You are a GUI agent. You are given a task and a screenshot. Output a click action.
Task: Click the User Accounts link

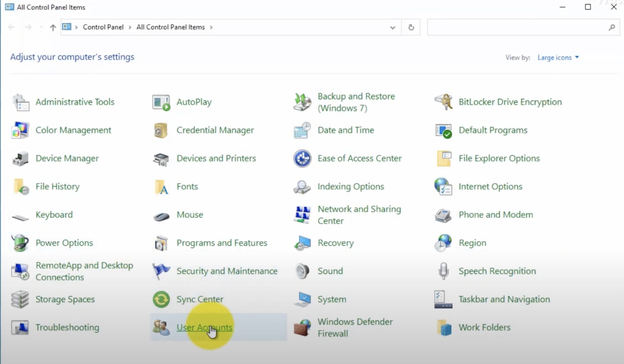[x=205, y=328]
